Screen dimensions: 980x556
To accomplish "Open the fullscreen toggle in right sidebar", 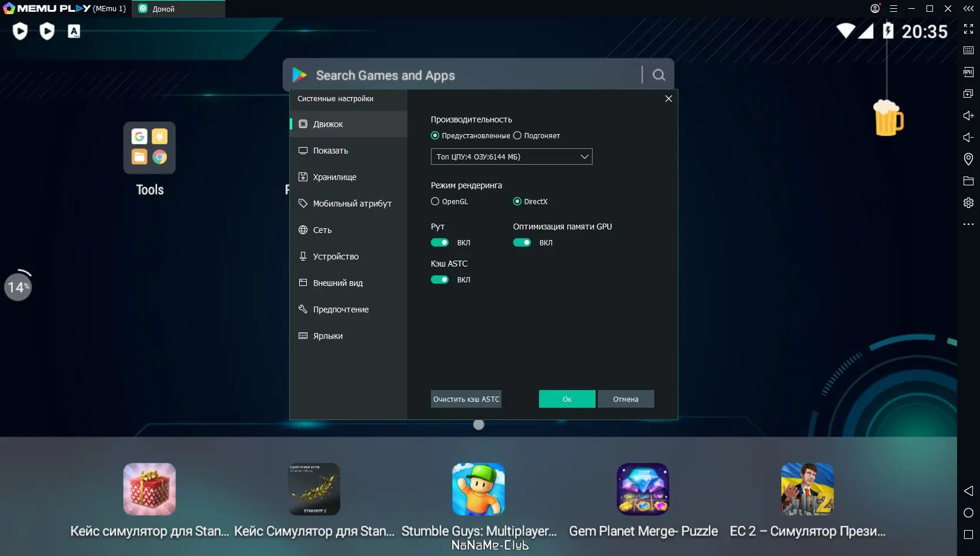I will pos(968,29).
